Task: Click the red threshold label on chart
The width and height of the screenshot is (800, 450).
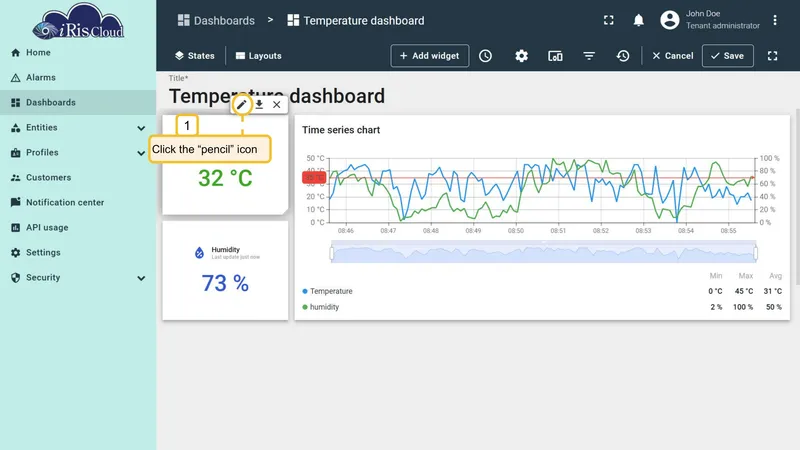Action: [x=314, y=177]
